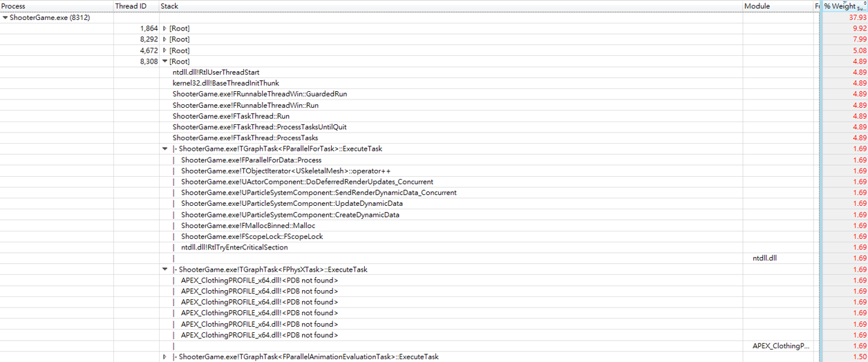The width and height of the screenshot is (868, 362).
Task: Collapse the [Root] stack for thread 8,308
Action: pos(164,61)
